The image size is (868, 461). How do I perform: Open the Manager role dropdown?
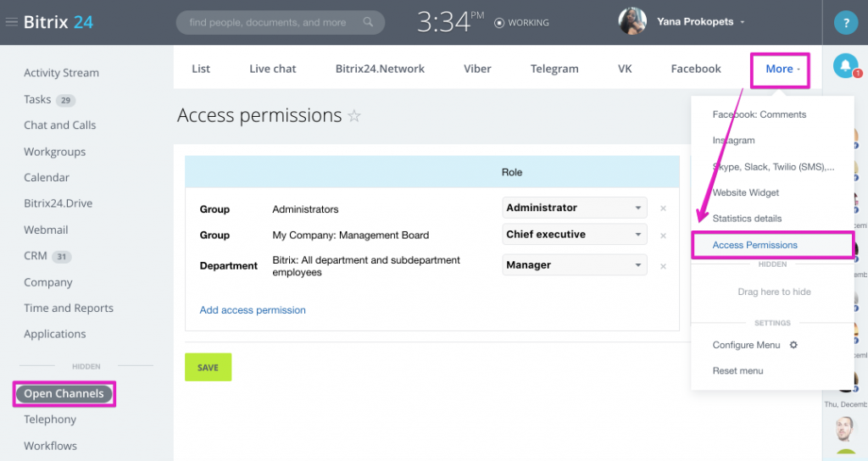pos(574,265)
